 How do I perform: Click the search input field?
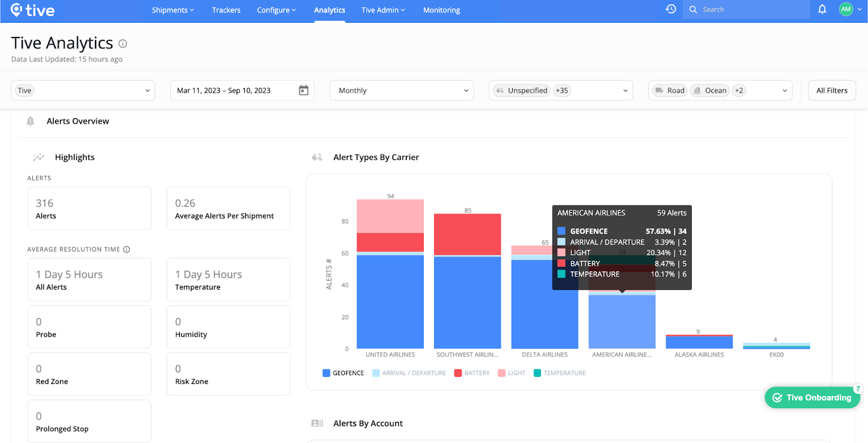pyautogui.click(x=746, y=10)
